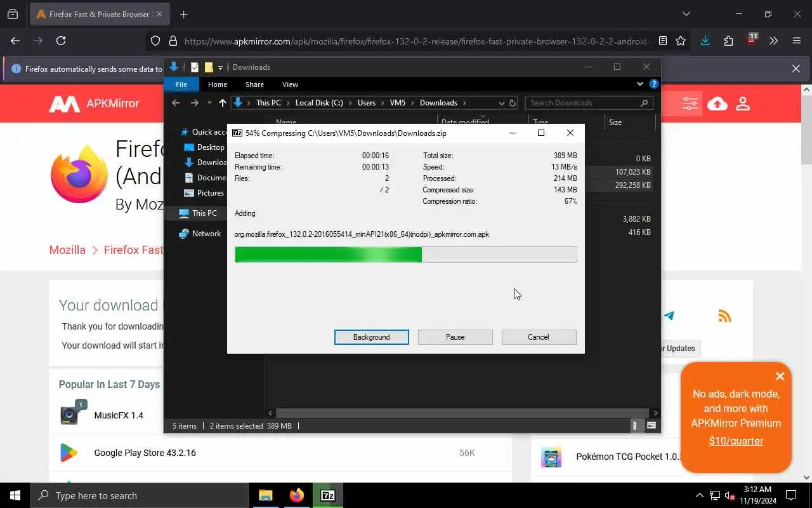Open APKMirror filter settings icon
Image resolution: width=812 pixels, height=508 pixels.
pos(690,104)
